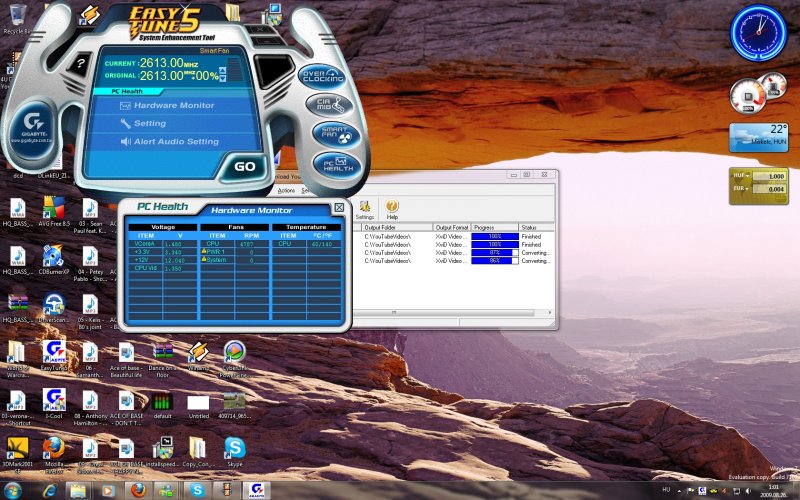Select the installspeed desktop icon
Viewport: 800px width, 500px height.
[x=162, y=451]
